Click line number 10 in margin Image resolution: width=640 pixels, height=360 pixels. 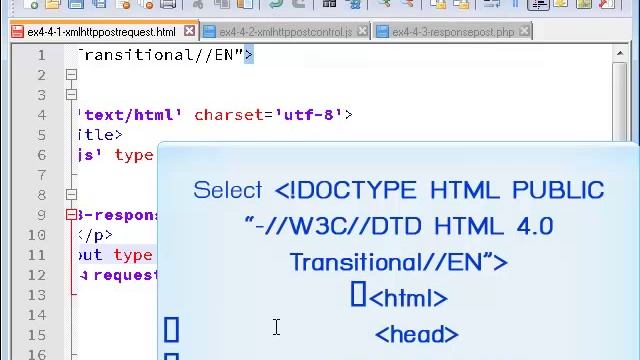point(37,235)
